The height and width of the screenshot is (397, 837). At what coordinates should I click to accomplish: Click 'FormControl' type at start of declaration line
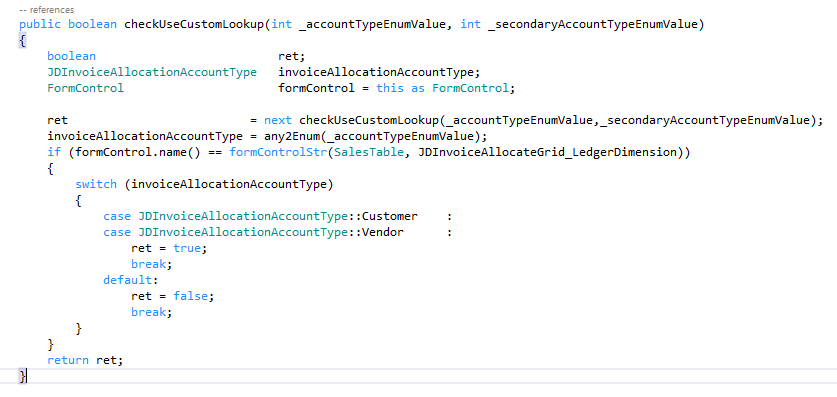pos(85,89)
